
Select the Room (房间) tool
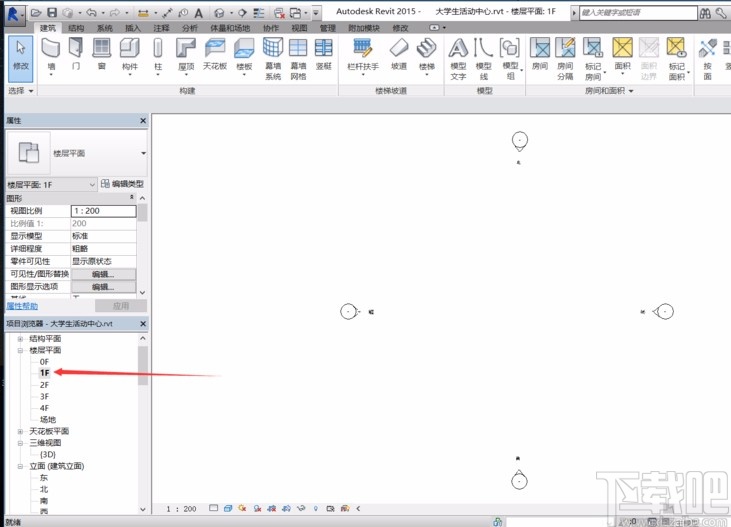point(540,53)
